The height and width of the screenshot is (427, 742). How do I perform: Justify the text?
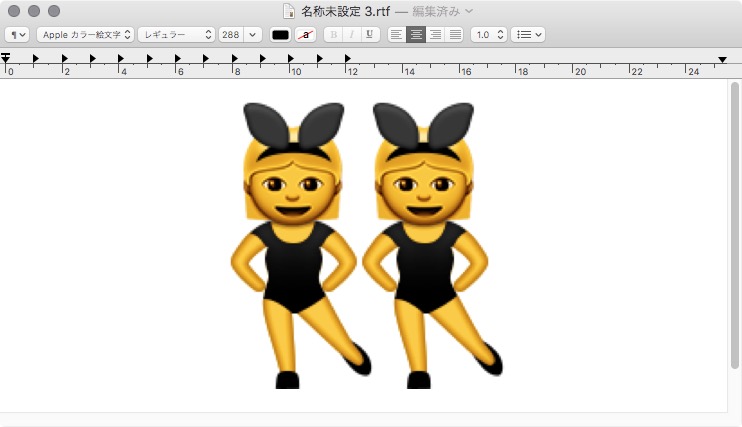point(455,35)
